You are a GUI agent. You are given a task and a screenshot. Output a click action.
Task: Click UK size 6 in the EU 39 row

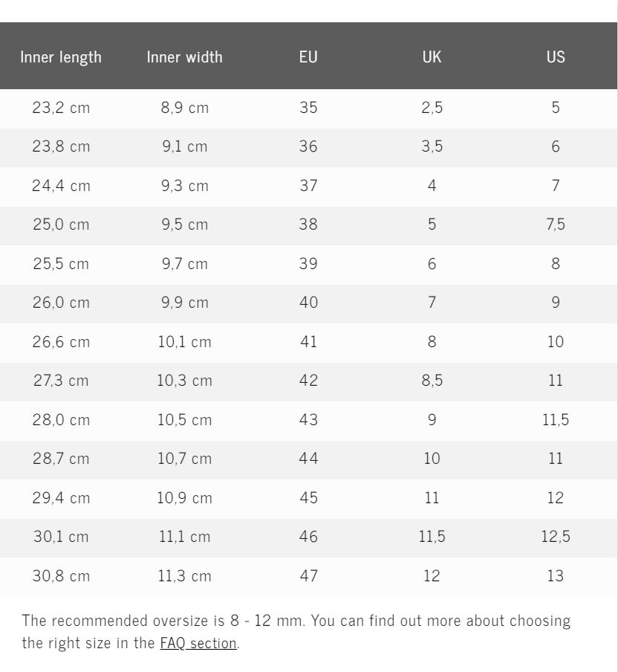[x=432, y=264]
